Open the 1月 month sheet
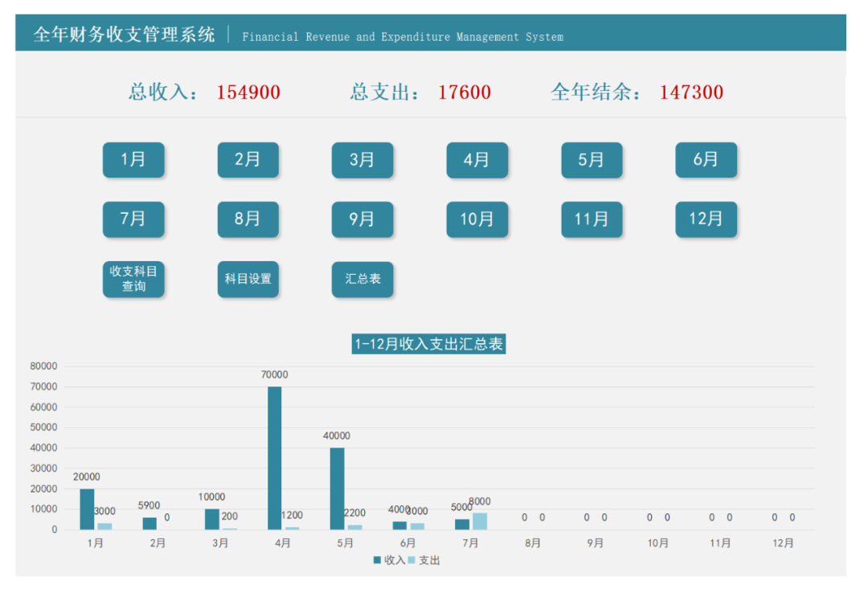The width and height of the screenshot is (868, 597). pos(133,160)
